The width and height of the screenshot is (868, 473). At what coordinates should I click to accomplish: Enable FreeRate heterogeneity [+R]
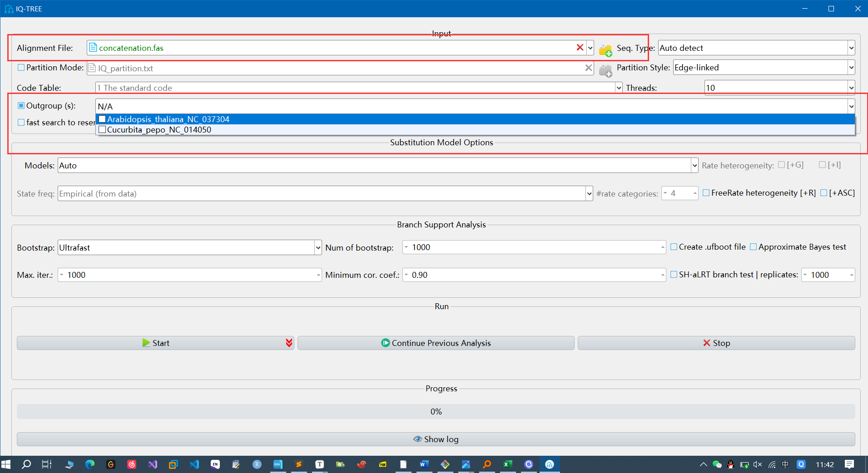(706, 192)
